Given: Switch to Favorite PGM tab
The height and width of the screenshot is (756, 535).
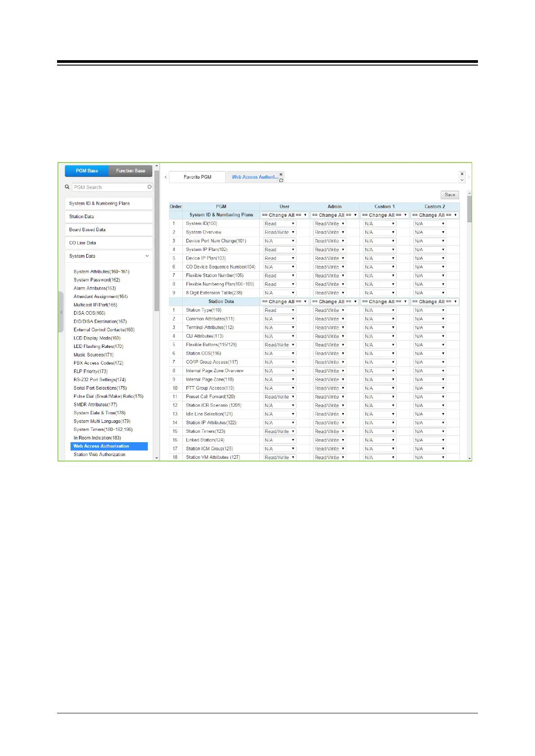Looking at the screenshot, I should [x=197, y=177].
